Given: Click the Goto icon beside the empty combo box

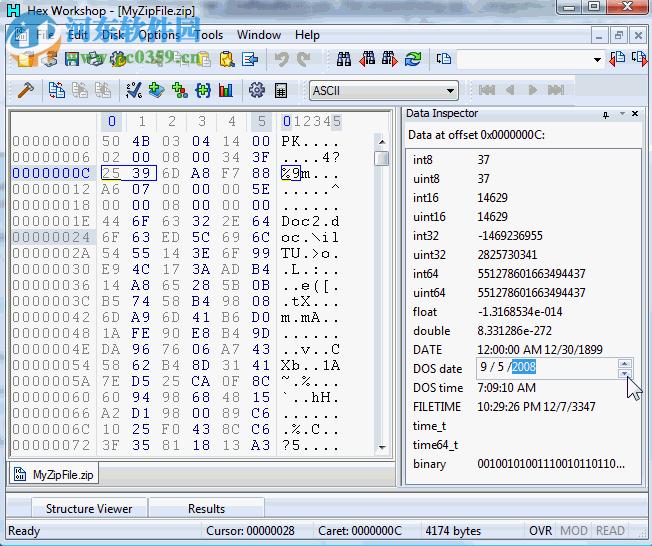Looking at the screenshot, I should [444, 59].
